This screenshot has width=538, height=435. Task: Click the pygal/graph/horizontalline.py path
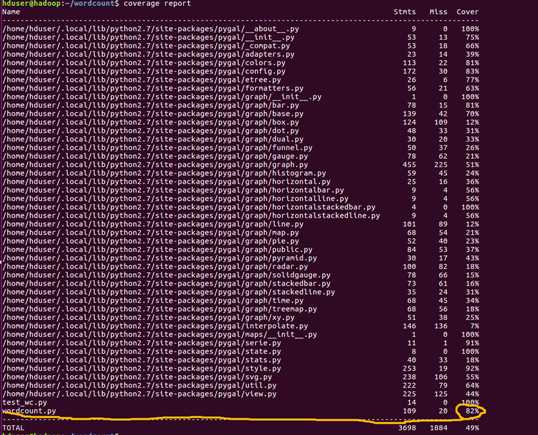(x=175, y=199)
